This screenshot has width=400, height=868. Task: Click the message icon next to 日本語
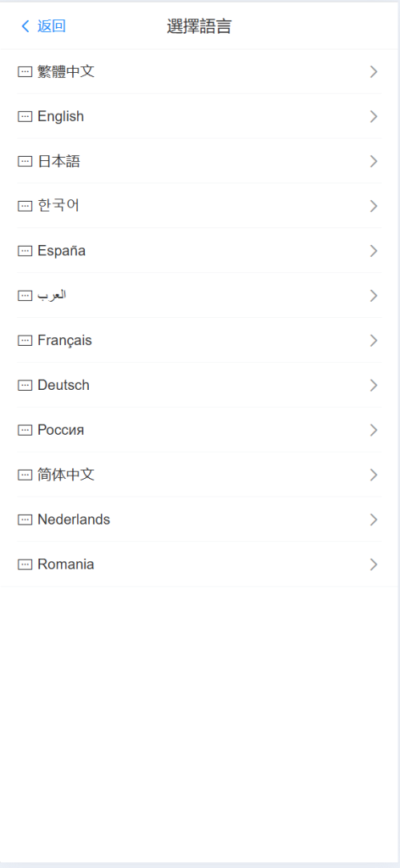click(25, 161)
